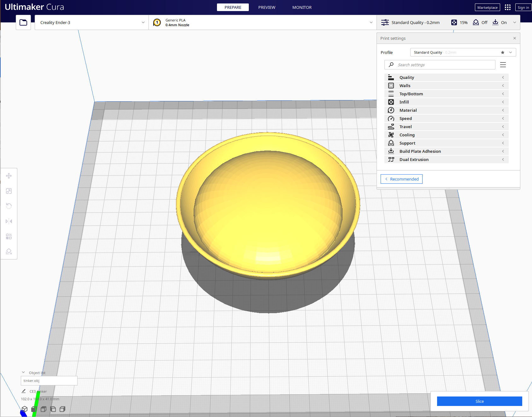Image resolution: width=532 pixels, height=417 pixels.
Task: Open the Generic PLA material dropdown
Action: [263, 22]
